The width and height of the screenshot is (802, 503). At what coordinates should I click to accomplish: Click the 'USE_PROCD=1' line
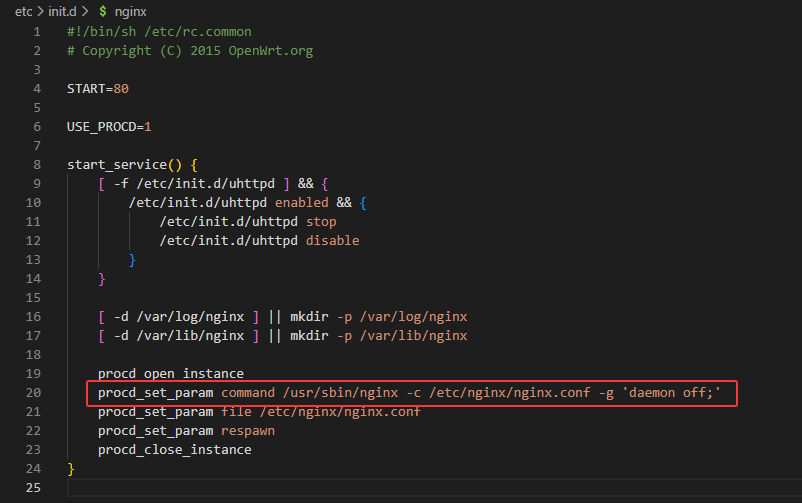tap(109, 127)
